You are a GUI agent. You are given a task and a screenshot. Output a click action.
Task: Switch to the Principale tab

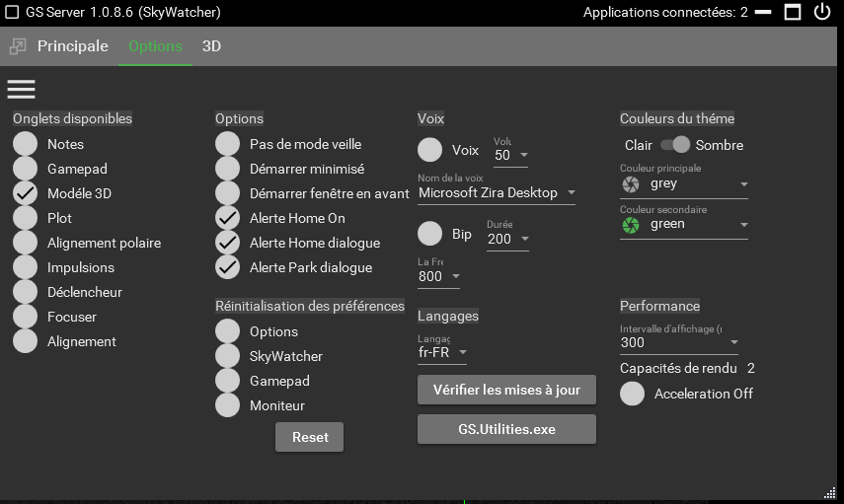pos(73,46)
